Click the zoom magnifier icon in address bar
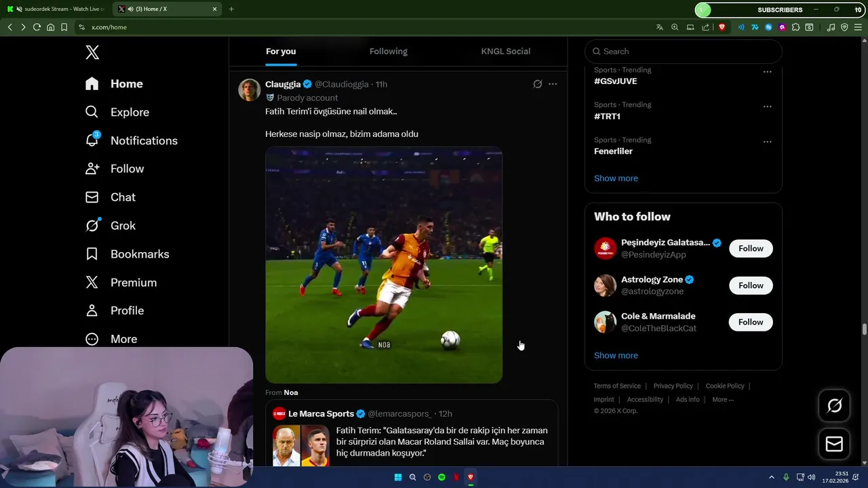Image resolution: width=868 pixels, height=488 pixels. click(x=675, y=27)
